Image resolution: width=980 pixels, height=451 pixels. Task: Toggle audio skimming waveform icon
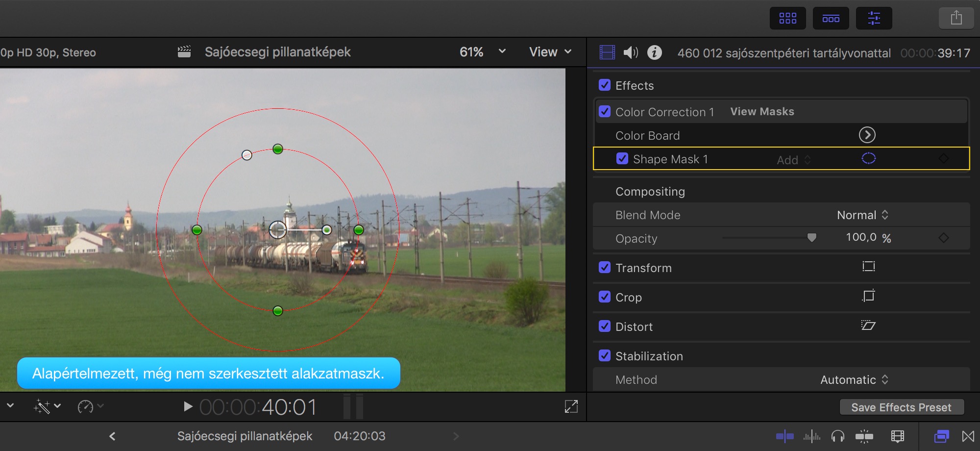pyautogui.click(x=812, y=436)
